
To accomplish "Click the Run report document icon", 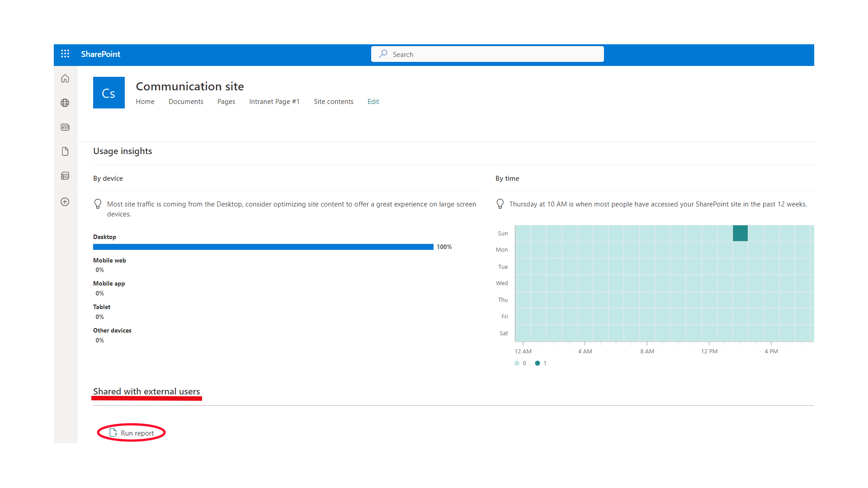I will [x=113, y=432].
